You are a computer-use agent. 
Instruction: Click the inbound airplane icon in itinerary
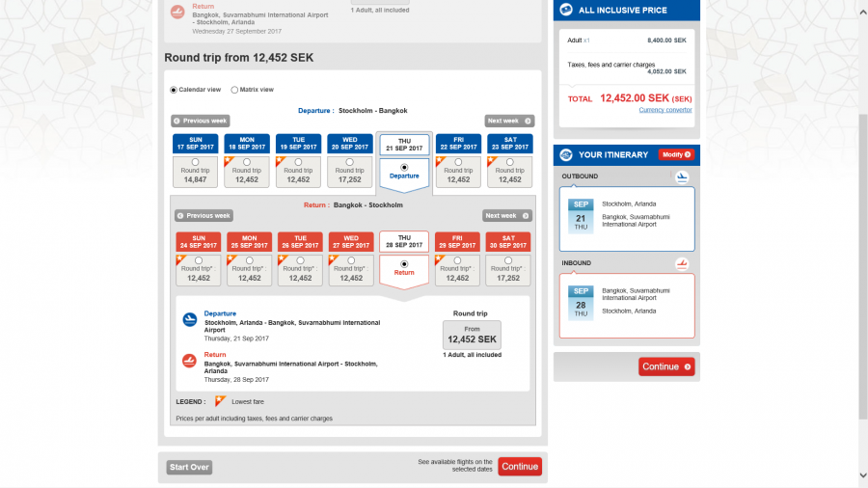682,263
